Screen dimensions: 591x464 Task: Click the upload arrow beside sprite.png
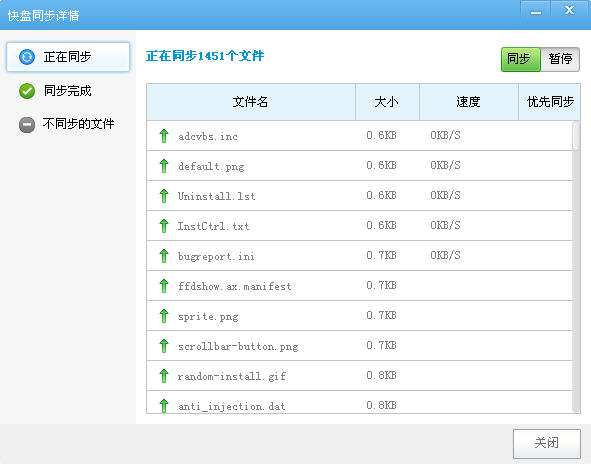(x=164, y=316)
